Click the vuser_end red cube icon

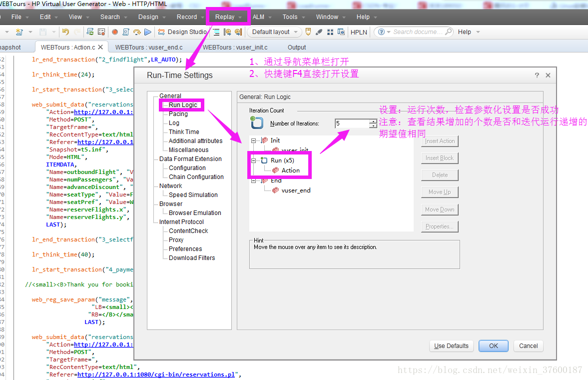click(276, 190)
